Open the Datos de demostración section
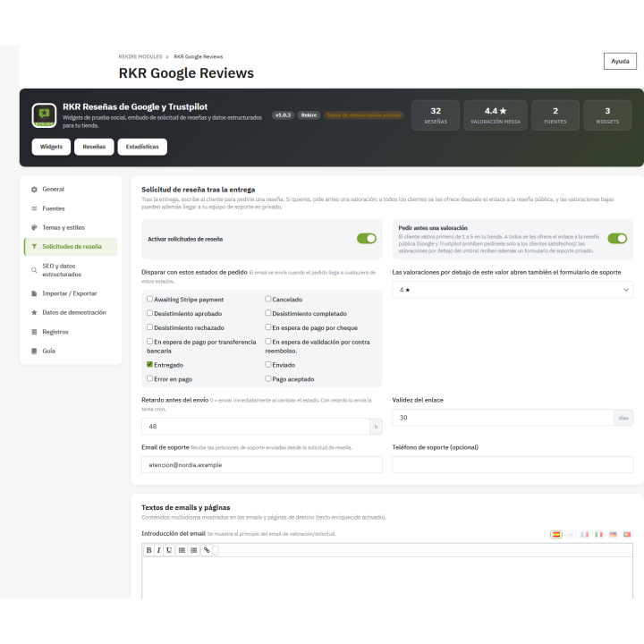The image size is (644, 644). [x=71, y=312]
